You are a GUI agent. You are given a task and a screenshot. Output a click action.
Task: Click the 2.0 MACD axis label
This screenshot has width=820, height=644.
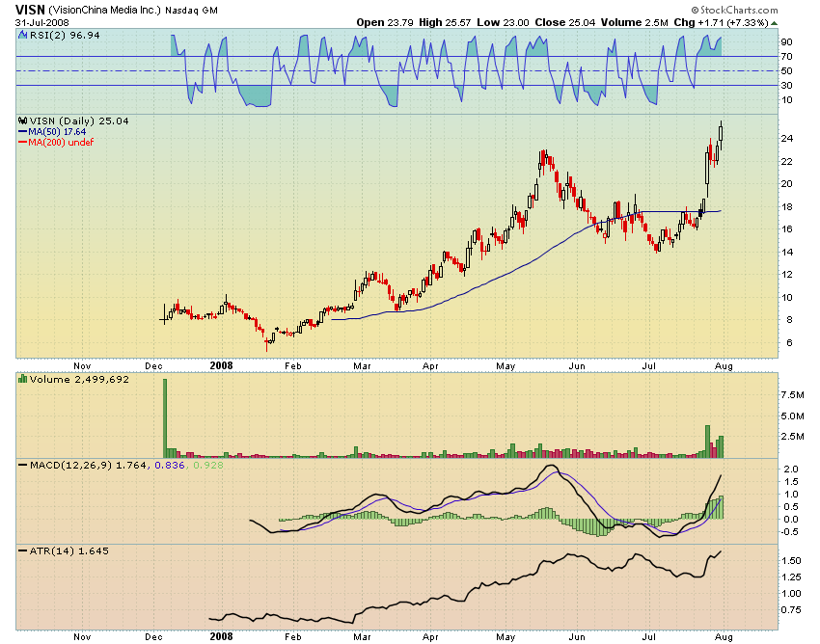pyautogui.click(x=792, y=470)
